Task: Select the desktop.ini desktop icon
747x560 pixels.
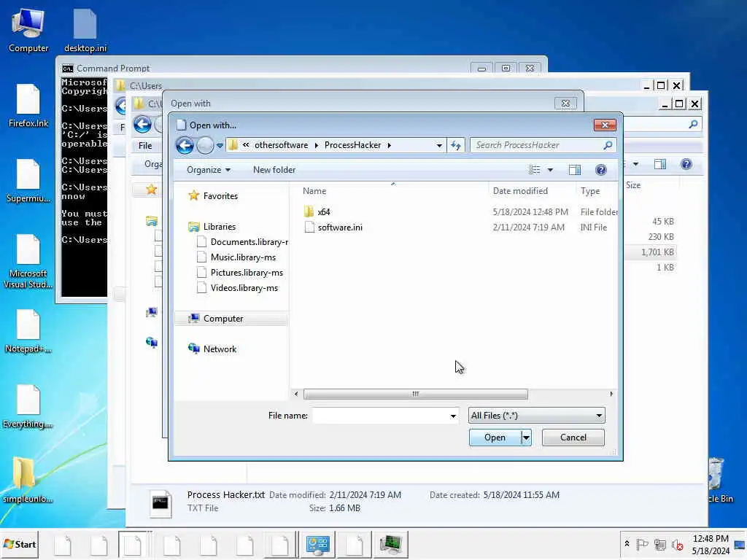Action: point(85,31)
